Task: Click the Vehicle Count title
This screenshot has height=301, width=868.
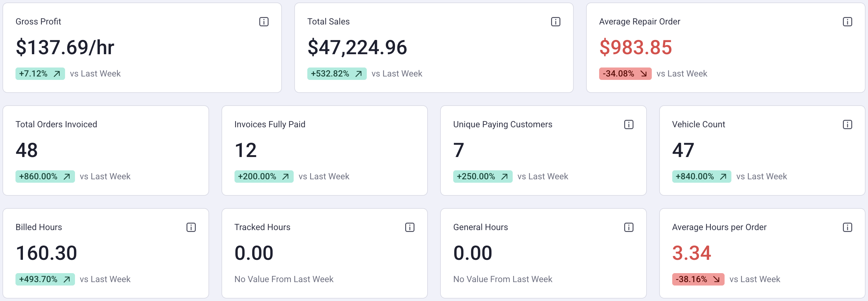Action: coord(699,124)
